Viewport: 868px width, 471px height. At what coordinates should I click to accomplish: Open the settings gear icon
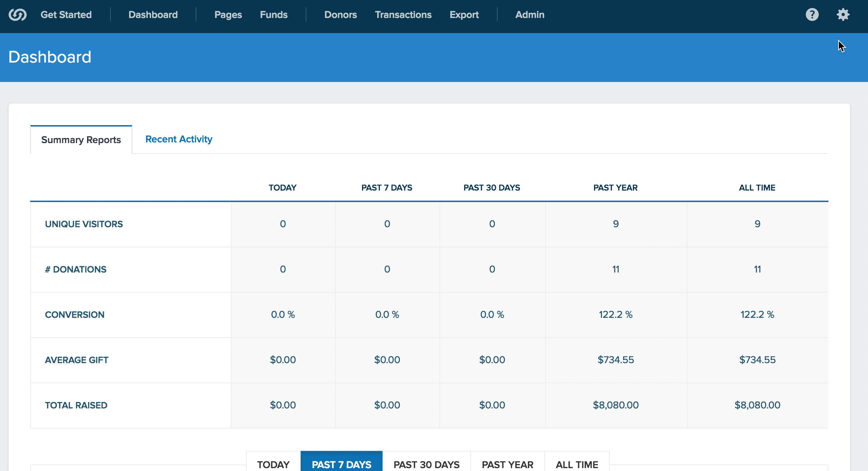click(x=843, y=15)
